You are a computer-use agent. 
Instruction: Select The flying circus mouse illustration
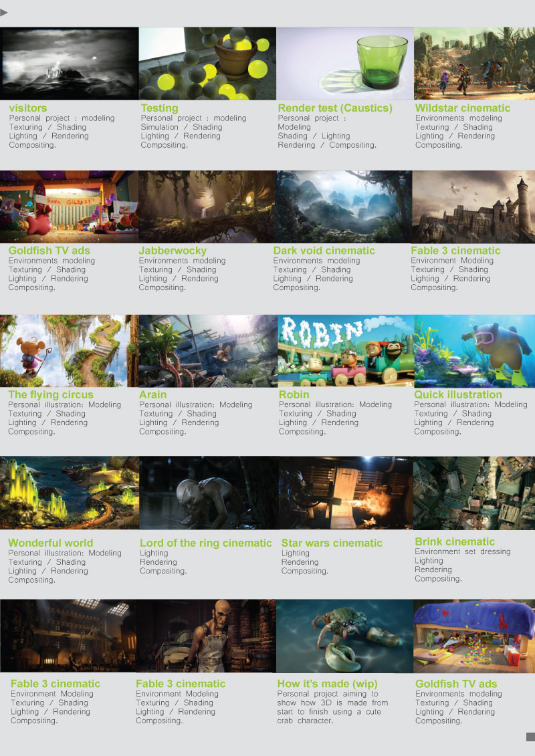coord(69,351)
